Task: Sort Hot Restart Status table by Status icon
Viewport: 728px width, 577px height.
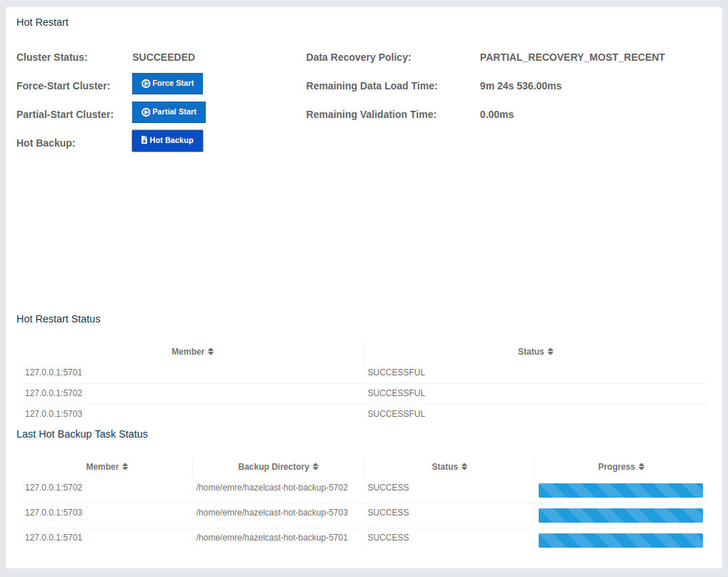Action: pyautogui.click(x=550, y=352)
